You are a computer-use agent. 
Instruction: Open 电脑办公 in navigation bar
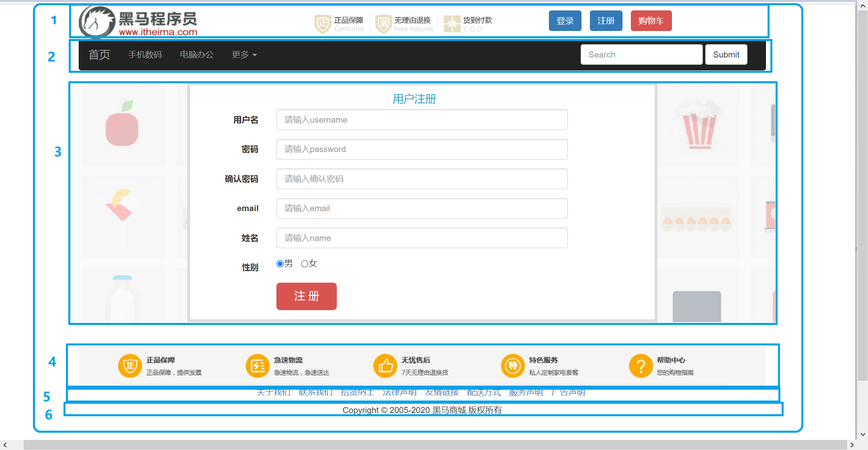pos(197,55)
